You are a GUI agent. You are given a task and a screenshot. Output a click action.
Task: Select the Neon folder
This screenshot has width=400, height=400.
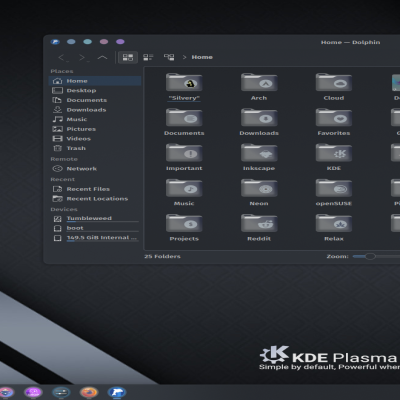coord(259,192)
